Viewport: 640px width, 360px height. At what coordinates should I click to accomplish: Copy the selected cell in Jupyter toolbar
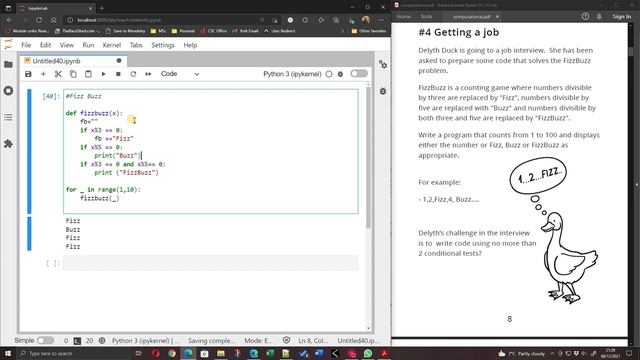pyautogui.click(x=73, y=74)
